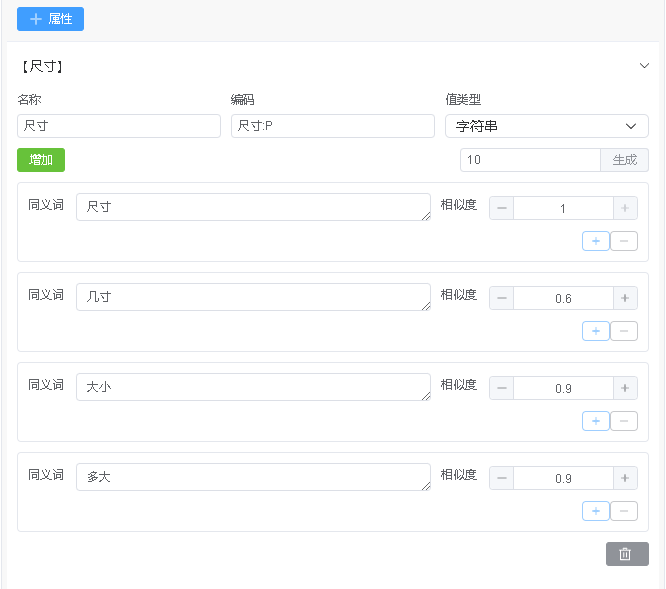Increase similarity value 0.6 for 几寸
Image resolution: width=666 pixels, height=589 pixels.
tap(625, 298)
